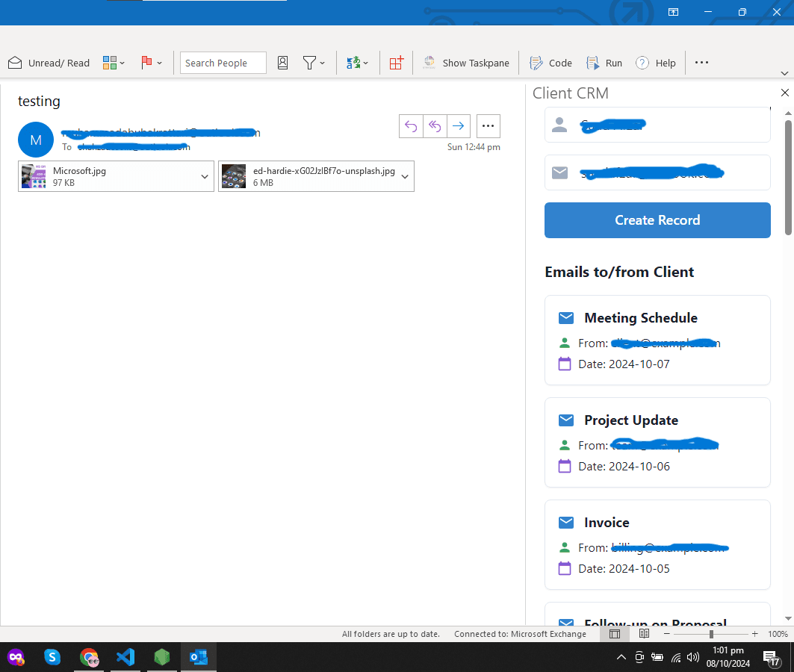Click the 100% zoom level

pos(778,634)
